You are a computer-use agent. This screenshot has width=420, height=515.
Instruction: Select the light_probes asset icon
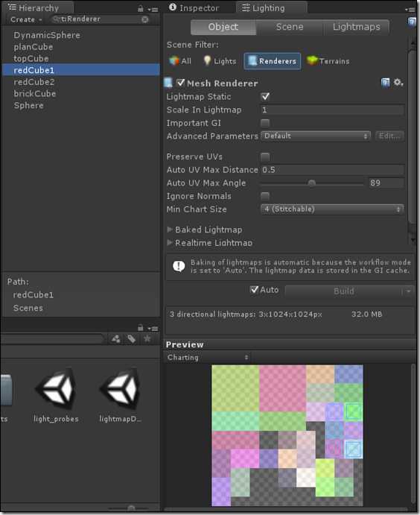coord(56,388)
